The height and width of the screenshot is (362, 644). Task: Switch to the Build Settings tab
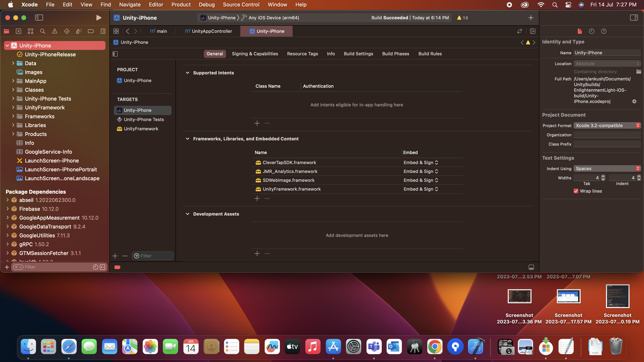click(x=358, y=54)
